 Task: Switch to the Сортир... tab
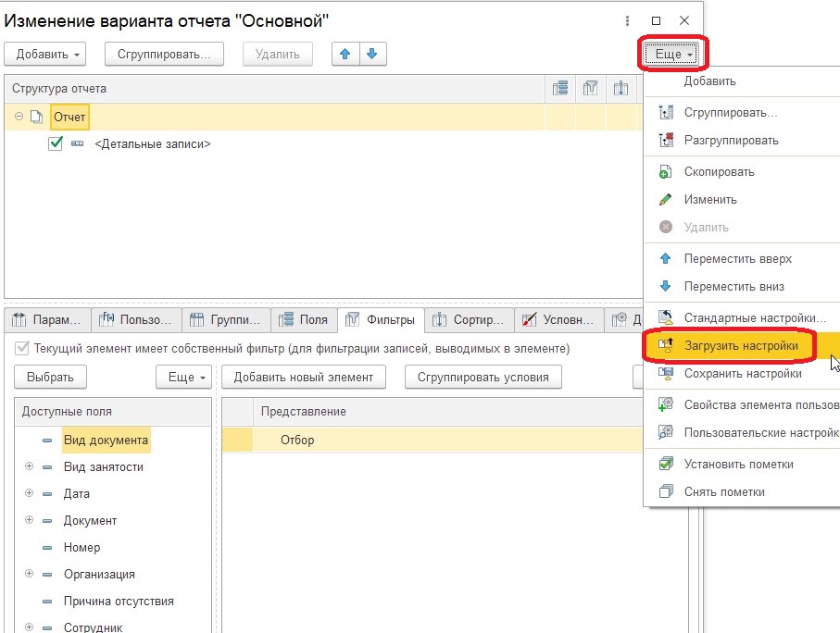(x=470, y=319)
